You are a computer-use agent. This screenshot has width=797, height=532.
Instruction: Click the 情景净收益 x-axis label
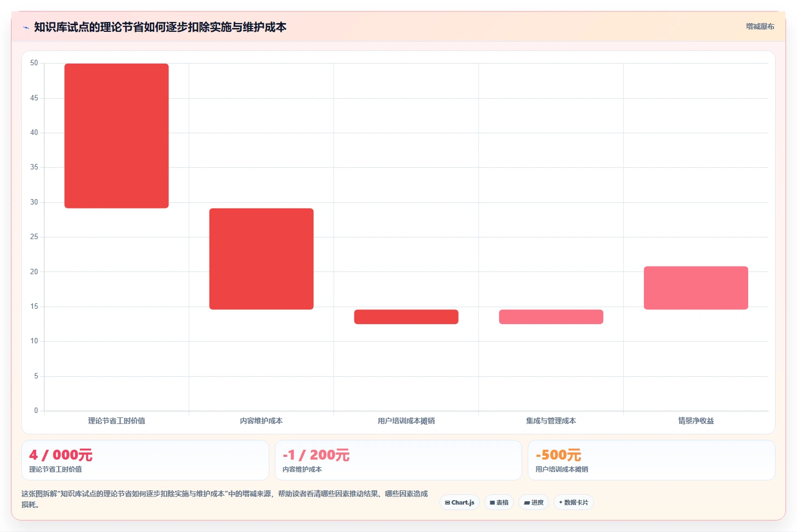696,421
